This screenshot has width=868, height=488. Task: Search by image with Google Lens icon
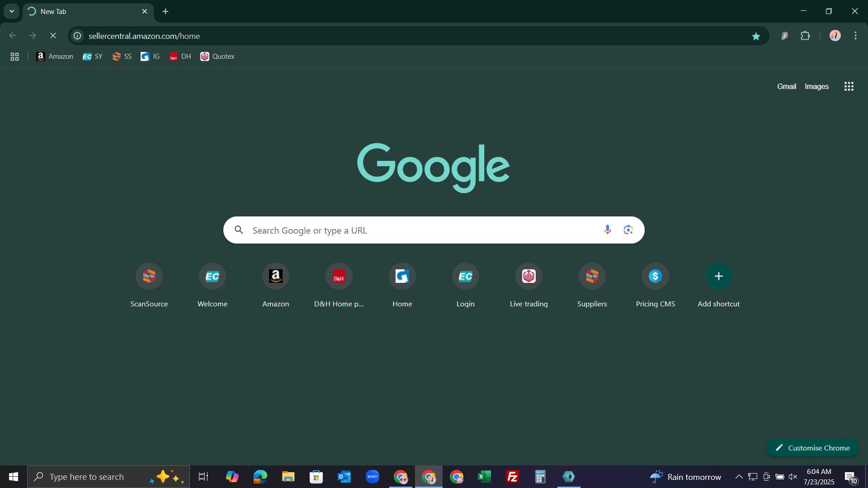[x=628, y=230]
